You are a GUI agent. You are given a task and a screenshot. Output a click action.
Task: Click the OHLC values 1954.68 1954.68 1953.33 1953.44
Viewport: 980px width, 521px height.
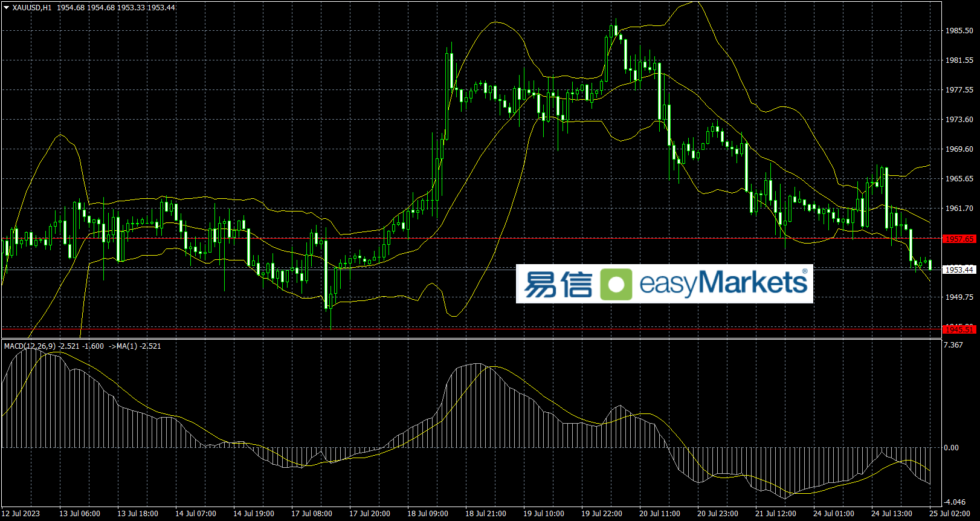116,8
